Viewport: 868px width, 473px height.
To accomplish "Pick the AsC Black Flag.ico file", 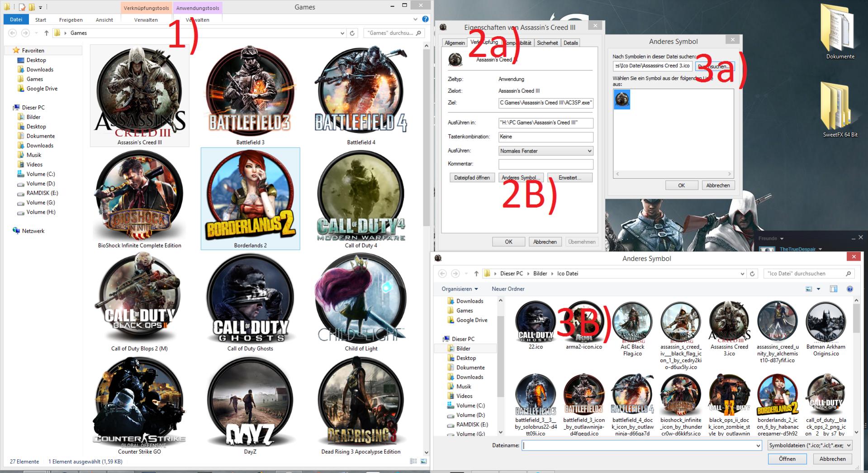I will coord(632,329).
